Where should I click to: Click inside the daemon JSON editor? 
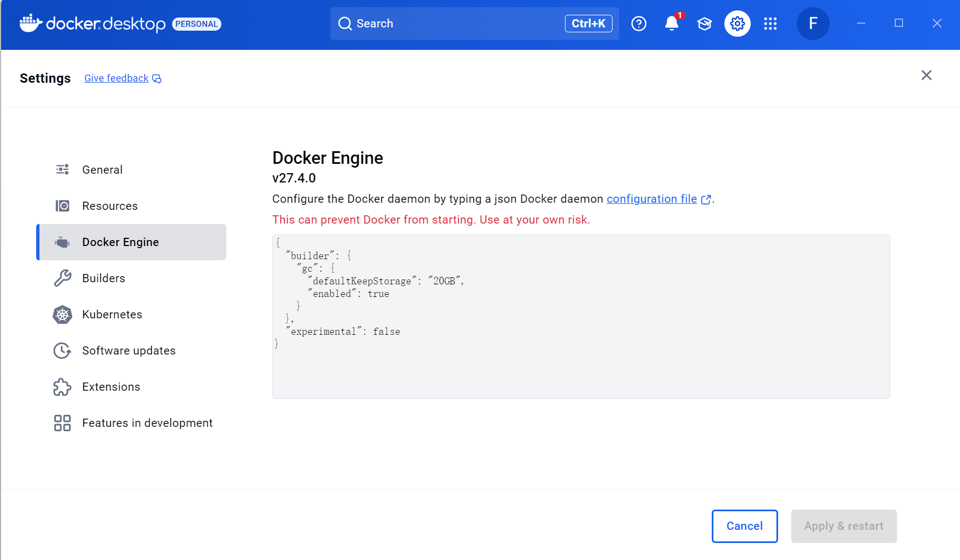click(x=581, y=317)
